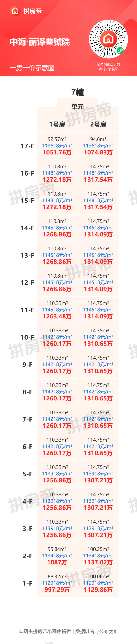Screen dimensions: 137x644
Task: Select the 1263.48万 unit cell
Action: [57, 310]
